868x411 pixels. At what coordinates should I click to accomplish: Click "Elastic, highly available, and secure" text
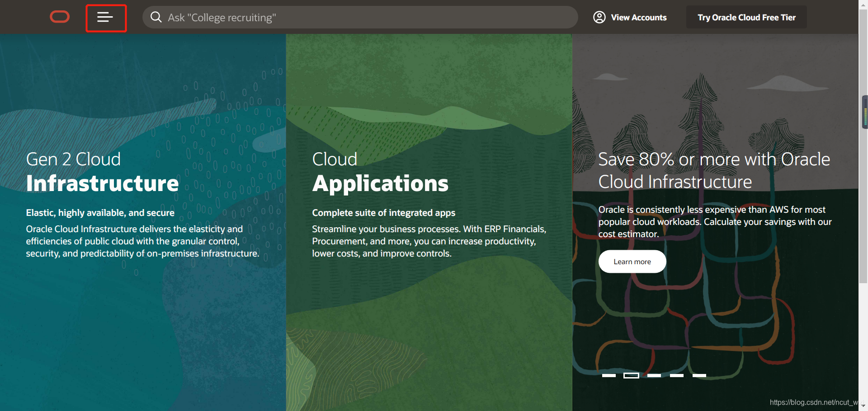[100, 213]
